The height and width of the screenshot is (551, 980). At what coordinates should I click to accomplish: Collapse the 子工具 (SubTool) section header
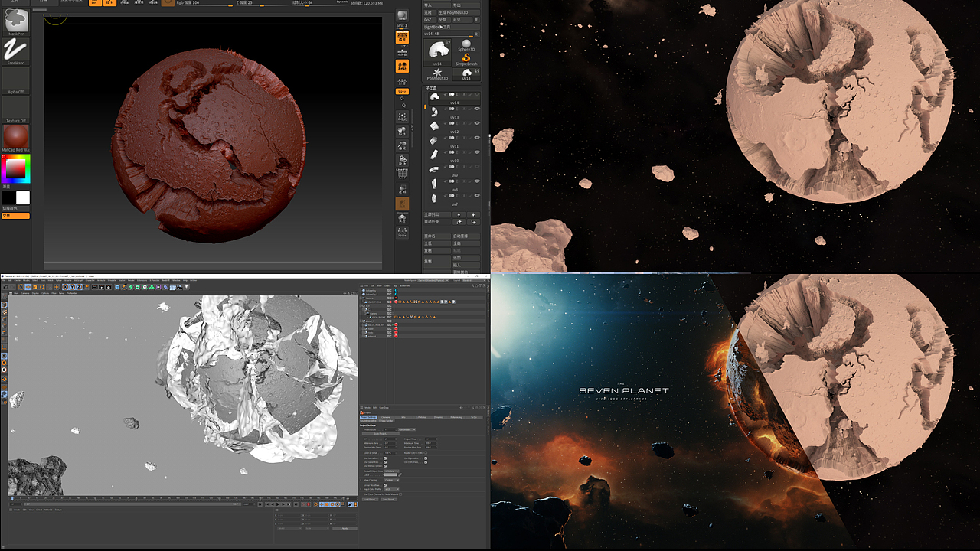coord(431,88)
